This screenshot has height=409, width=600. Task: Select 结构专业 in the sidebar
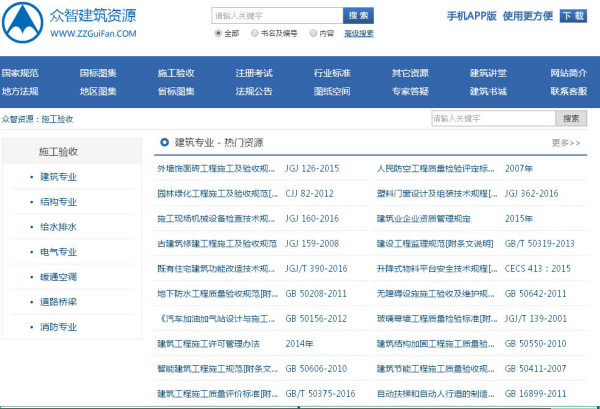tap(59, 202)
